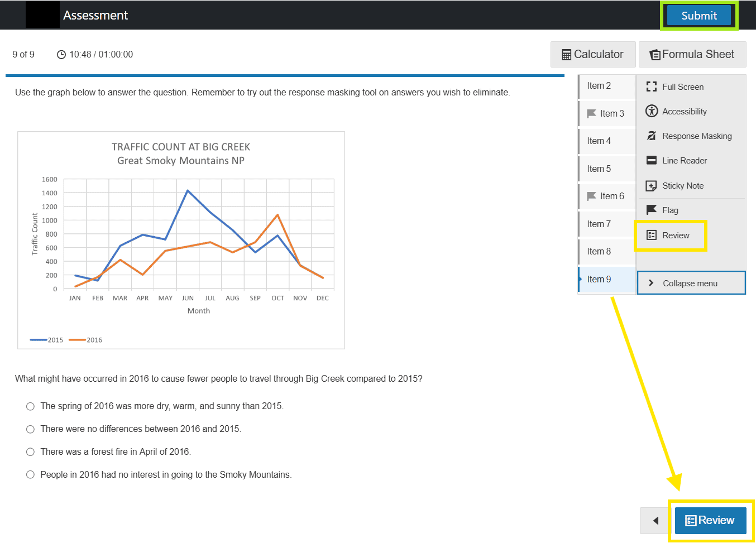Select 'There were no differences' answer option

point(30,429)
